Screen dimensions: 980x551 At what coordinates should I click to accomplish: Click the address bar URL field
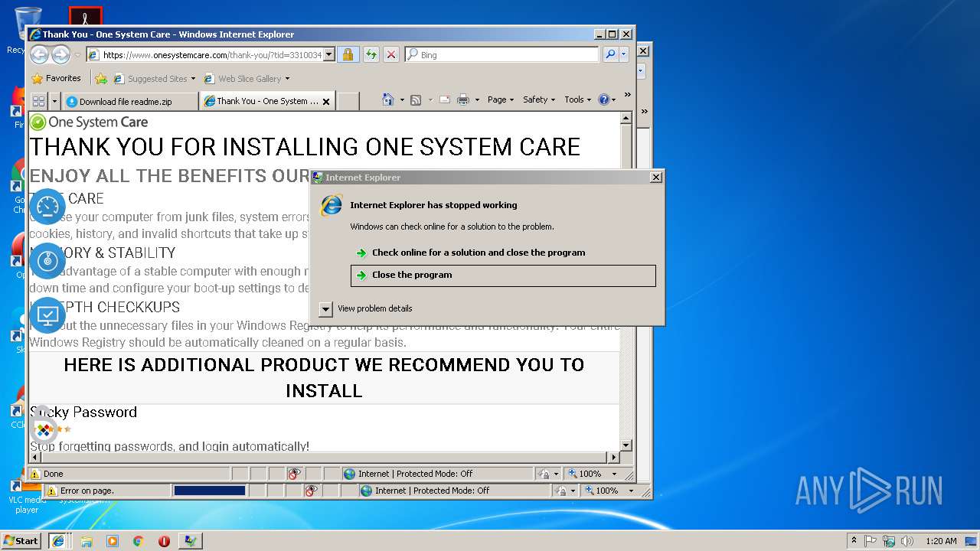click(x=211, y=54)
